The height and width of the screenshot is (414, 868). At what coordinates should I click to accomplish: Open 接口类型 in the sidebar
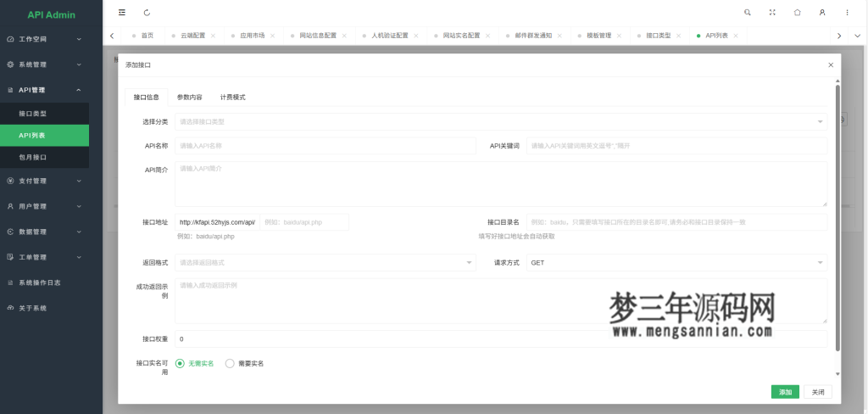click(44, 114)
